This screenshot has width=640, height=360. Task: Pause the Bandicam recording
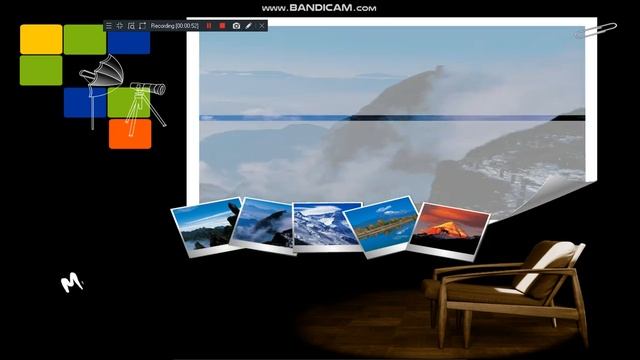click(209, 26)
